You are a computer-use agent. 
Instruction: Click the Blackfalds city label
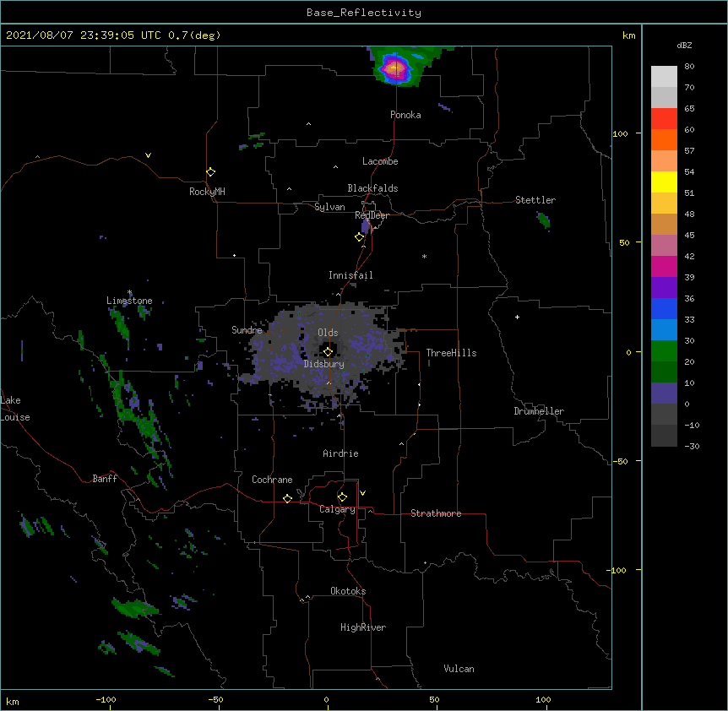[372, 188]
